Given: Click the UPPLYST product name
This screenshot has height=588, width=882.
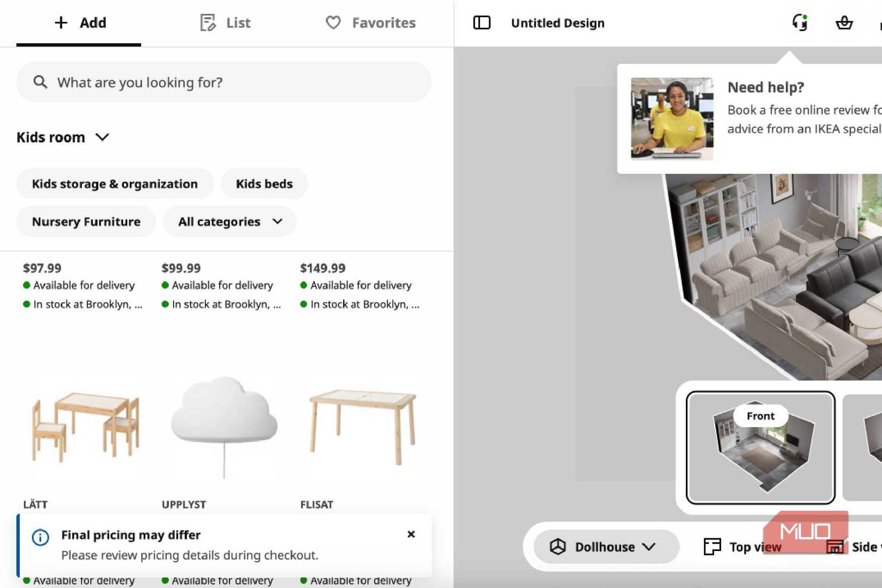Looking at the screenshot, I should [184, 505].
